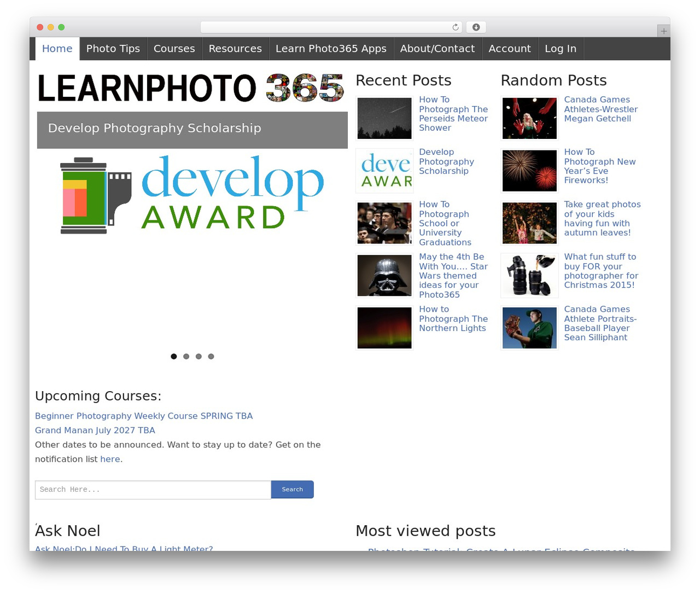Open camera lens mug thumbnail
700x593 pixels.
(x=529, y=276)
